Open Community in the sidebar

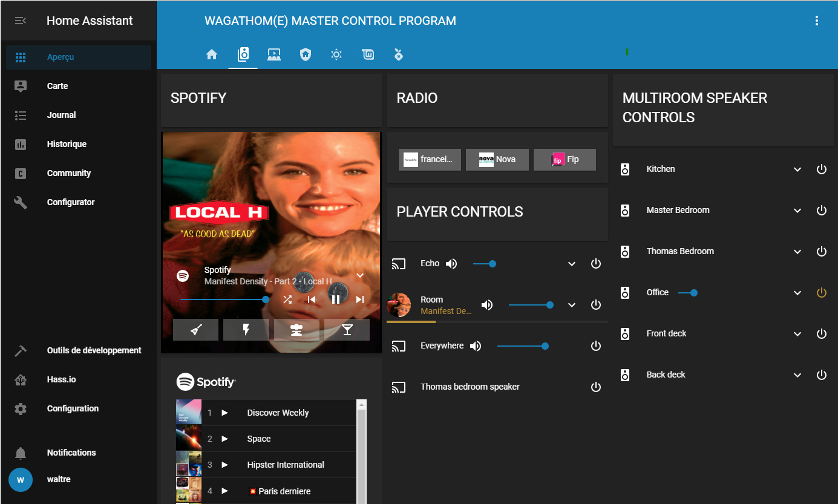click(x=79, y=173)
